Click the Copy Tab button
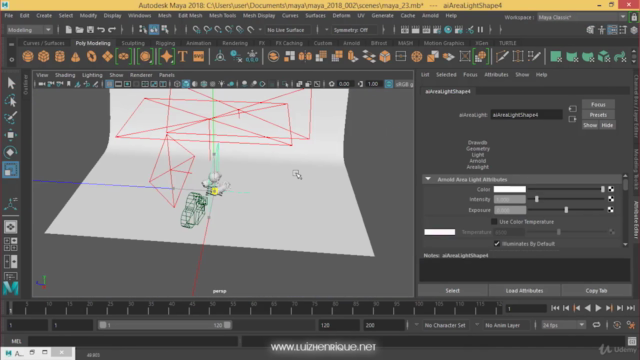Viewport: 640px width, 360px height. click(596, 291)
